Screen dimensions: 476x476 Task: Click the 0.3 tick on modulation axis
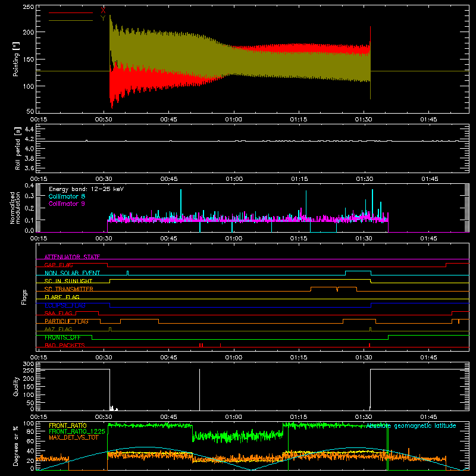[29, 196]
